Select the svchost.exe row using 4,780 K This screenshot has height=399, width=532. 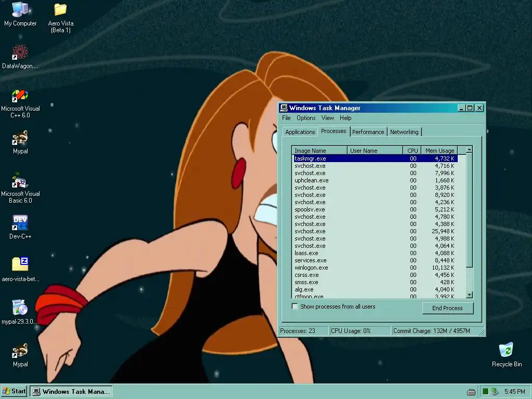[x=375, y=217]
